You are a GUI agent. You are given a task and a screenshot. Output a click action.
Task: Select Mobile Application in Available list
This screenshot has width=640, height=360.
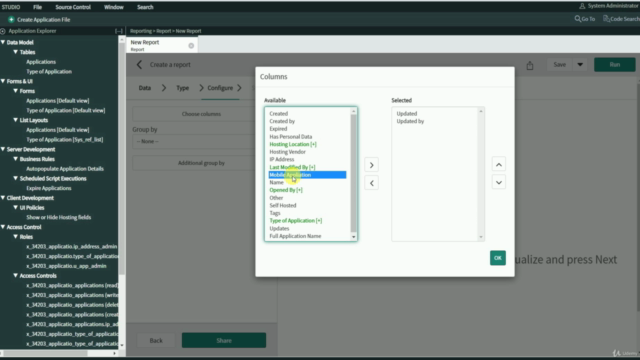[307, 175]
